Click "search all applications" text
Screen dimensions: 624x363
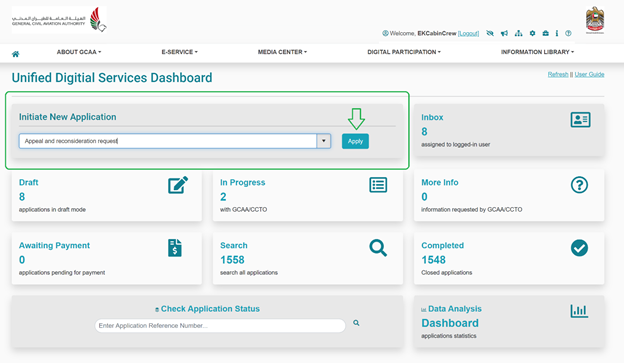point(249,273)
